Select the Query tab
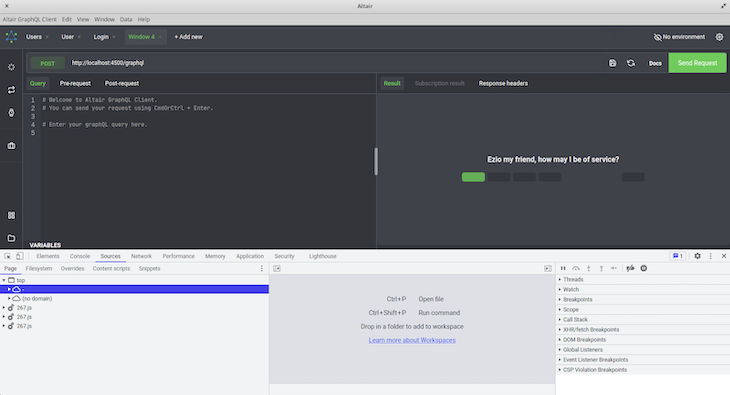The image size is (730, 395). (x=38, y=83)
